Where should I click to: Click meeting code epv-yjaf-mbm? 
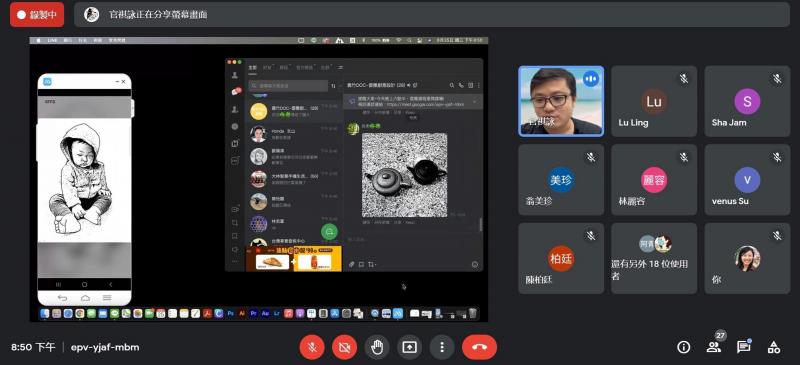[x=105, y=348]
